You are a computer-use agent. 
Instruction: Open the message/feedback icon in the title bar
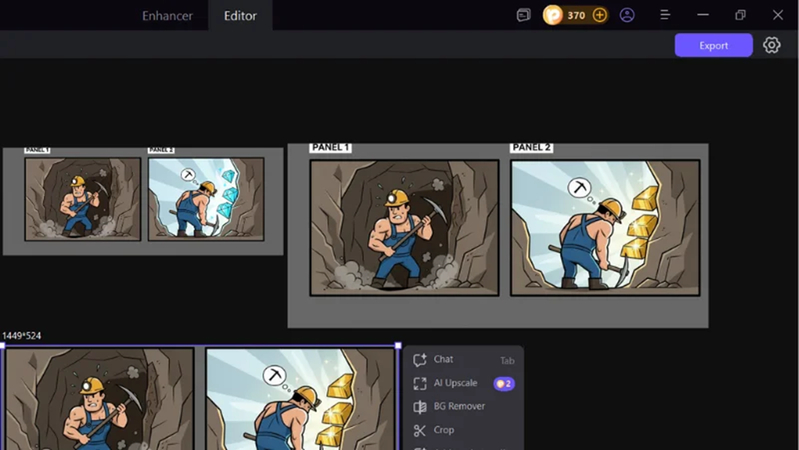(x=523, y=15)
